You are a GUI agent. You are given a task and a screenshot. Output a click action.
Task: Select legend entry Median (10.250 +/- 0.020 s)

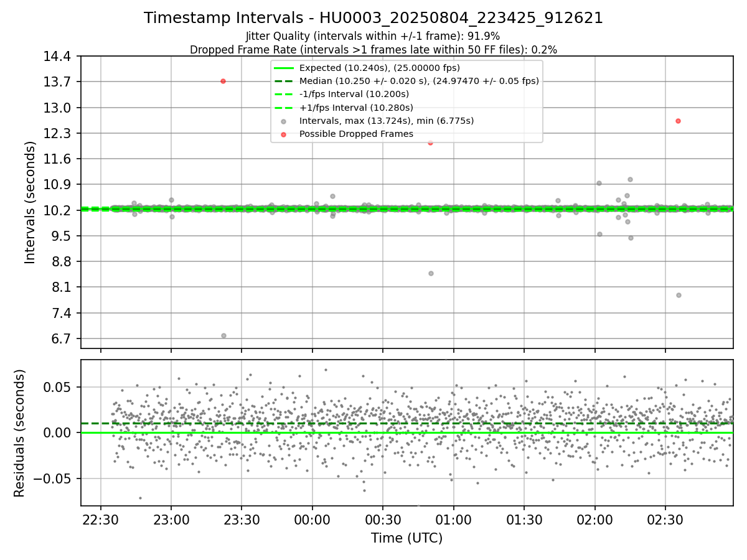point(419,81)
